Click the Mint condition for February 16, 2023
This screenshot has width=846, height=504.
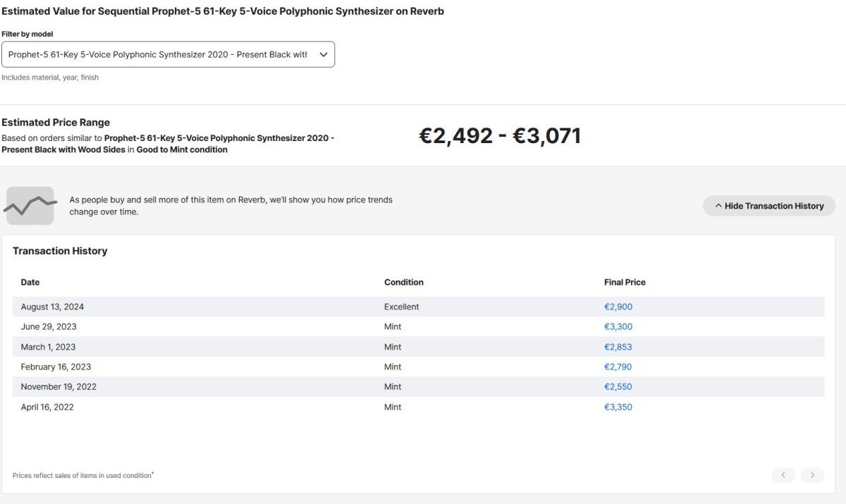[x=393, y=367]
